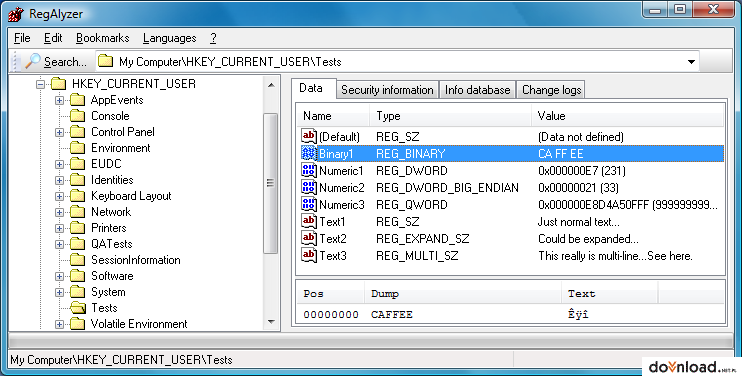Click the REG_DWORD_BIG_ENDIAN type cell
Screen dimensions: 742x376
[x=447, y=188]
